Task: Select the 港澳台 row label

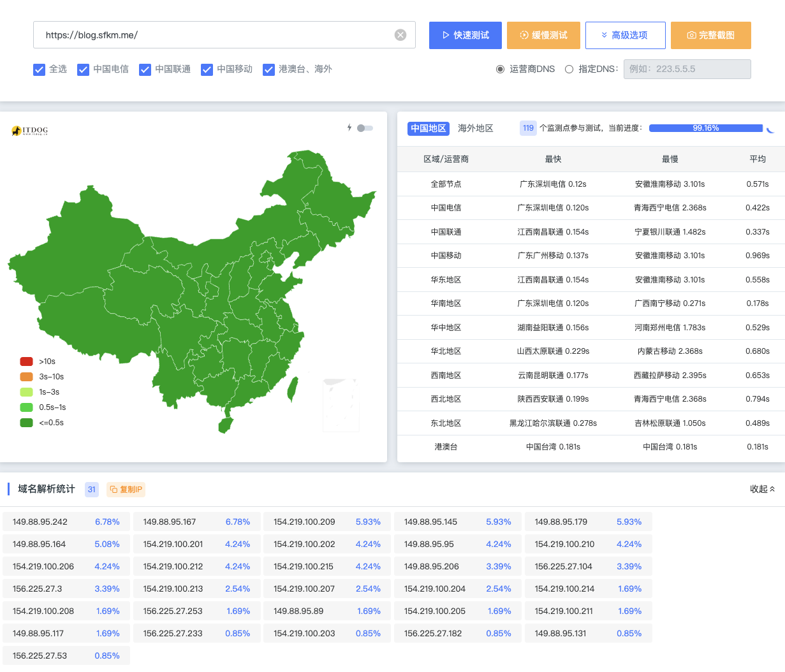Action: (446, 447)
